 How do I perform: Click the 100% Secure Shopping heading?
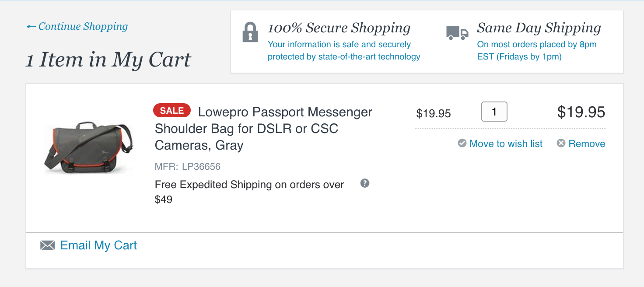339,28
